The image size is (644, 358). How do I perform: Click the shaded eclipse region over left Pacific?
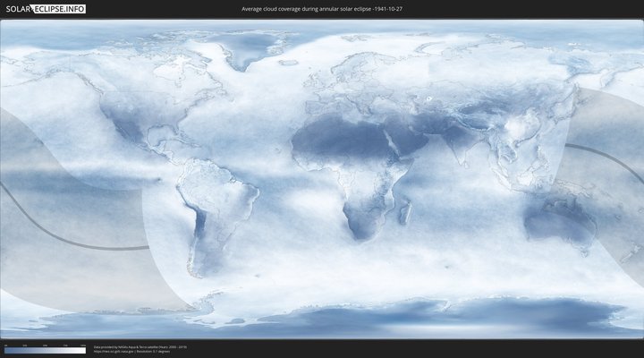[54, 179]
